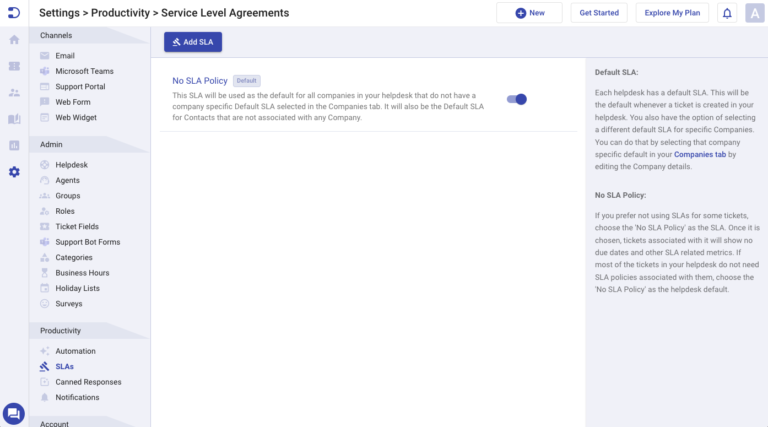Click the Default SLA: heading text
The width and height of the screenshot is (768, 427).
tap(616, 72)
